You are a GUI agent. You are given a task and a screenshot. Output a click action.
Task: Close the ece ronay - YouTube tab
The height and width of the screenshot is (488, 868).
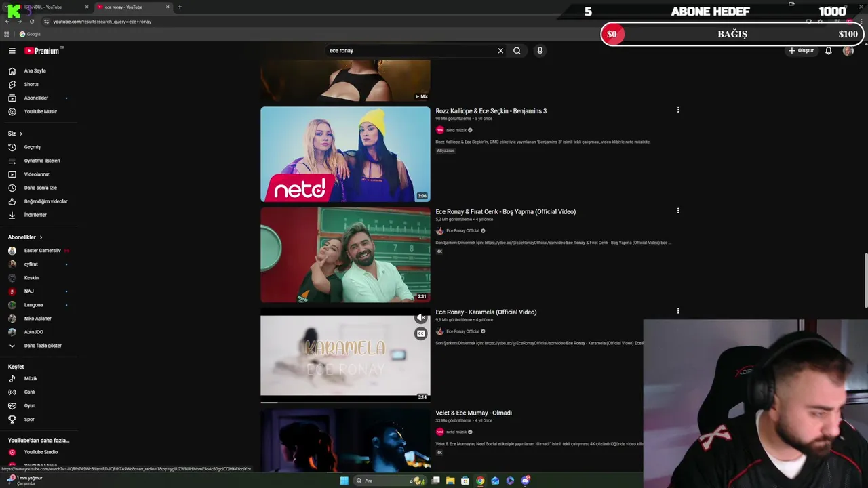point(167,7)
